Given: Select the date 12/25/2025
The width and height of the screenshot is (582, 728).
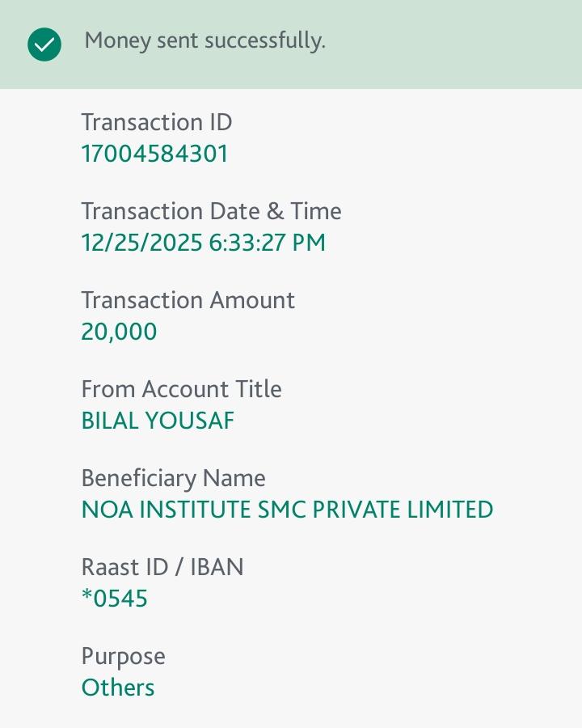Looking at the screenshot, I should click(x=141, y=243).
